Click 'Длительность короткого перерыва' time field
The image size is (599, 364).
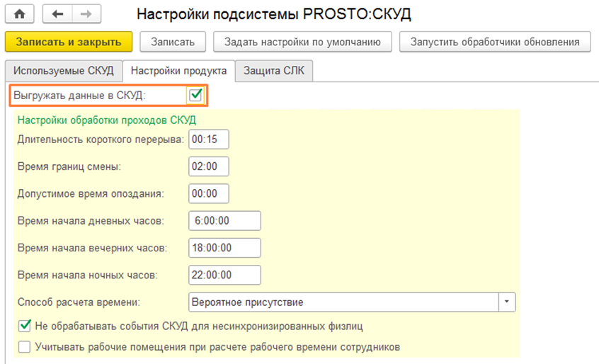point(209,140)
